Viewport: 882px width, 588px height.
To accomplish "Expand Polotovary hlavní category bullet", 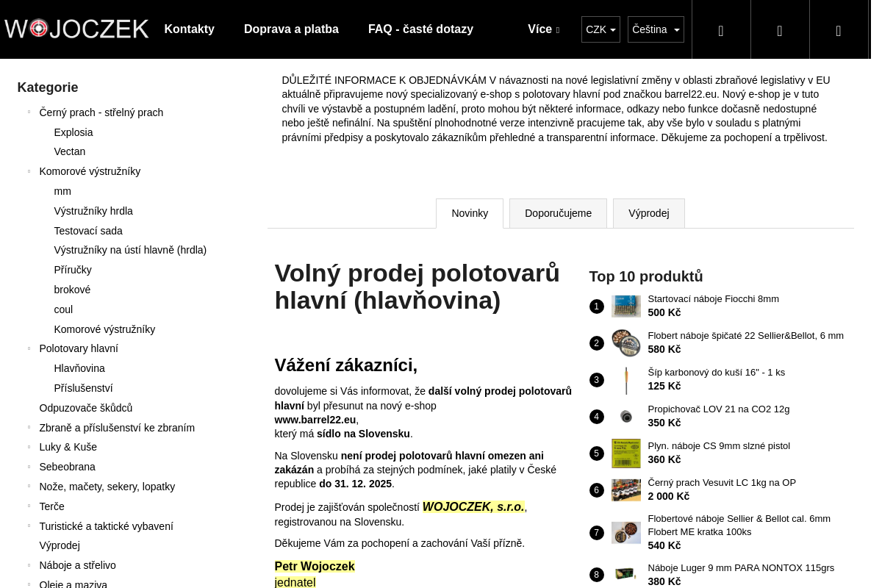I will (29, 348).
